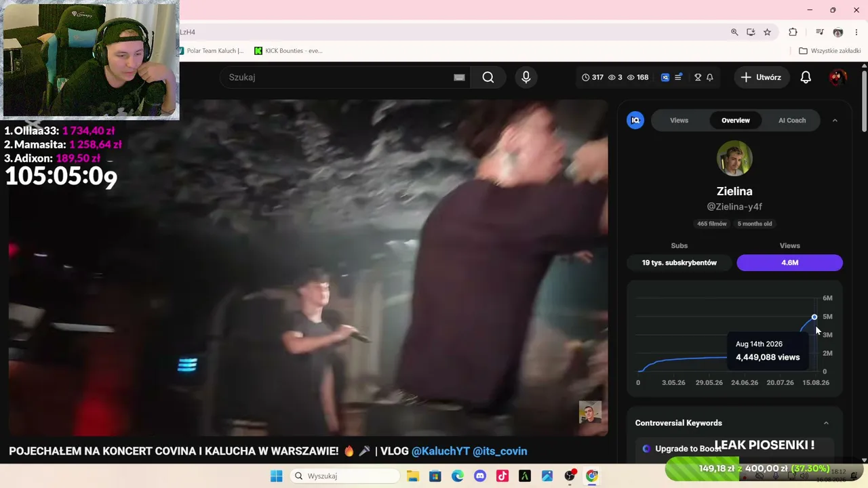Open the @KaluchYT channel mention link
The height and width of the screenshot is (488, 868).
pyautogui.click(x=441, y=451)
